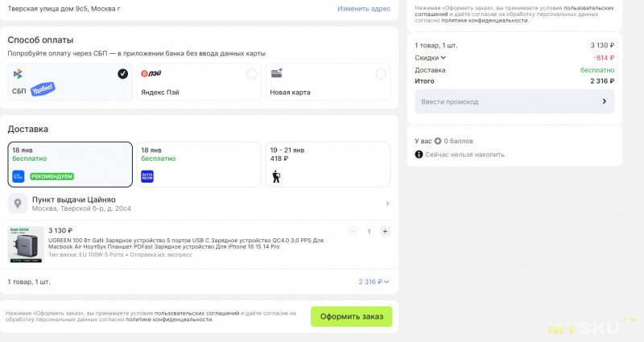
Task: Click the СБП payment logo icon
Action: coord(18,73)
